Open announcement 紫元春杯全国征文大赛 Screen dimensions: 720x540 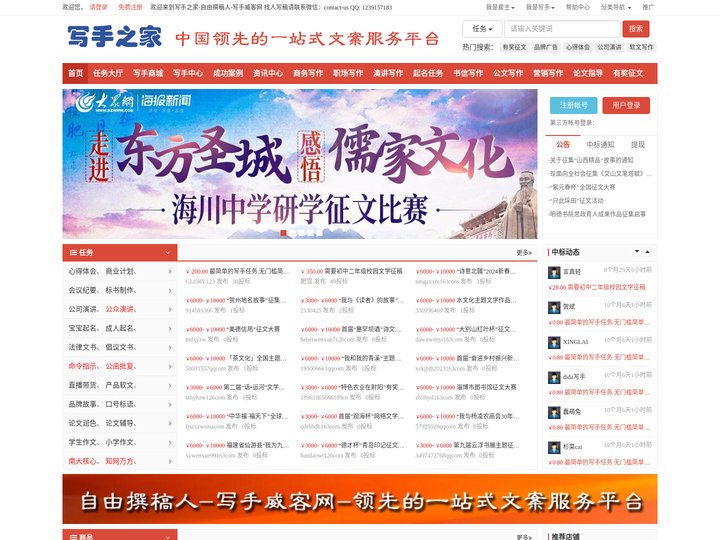583,187
